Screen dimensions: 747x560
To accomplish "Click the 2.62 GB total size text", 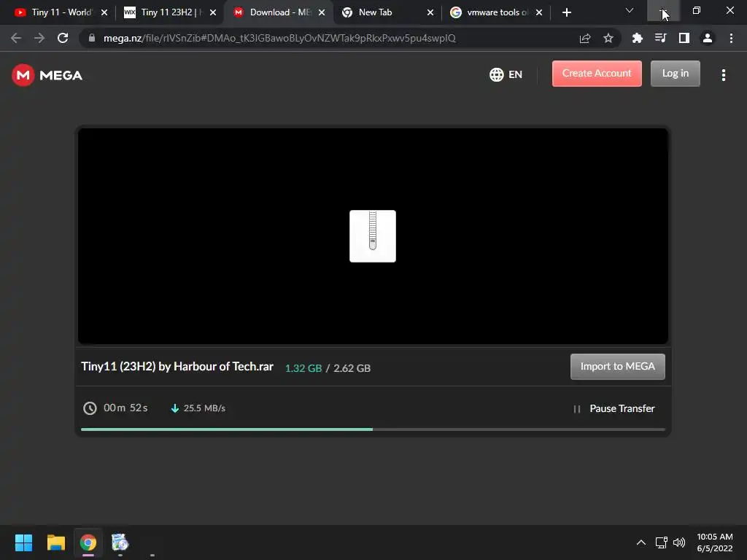I will coord(352,368).
